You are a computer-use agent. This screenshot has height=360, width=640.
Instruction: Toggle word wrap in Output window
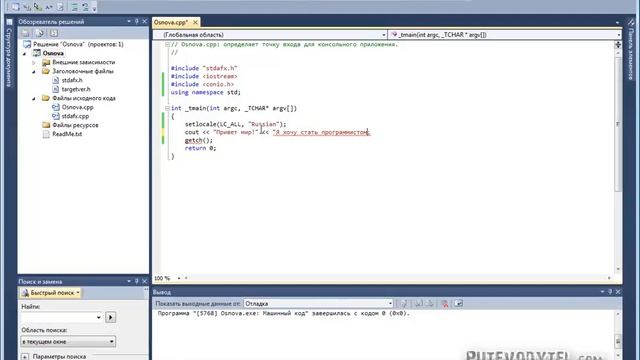(x=458, y=303)
